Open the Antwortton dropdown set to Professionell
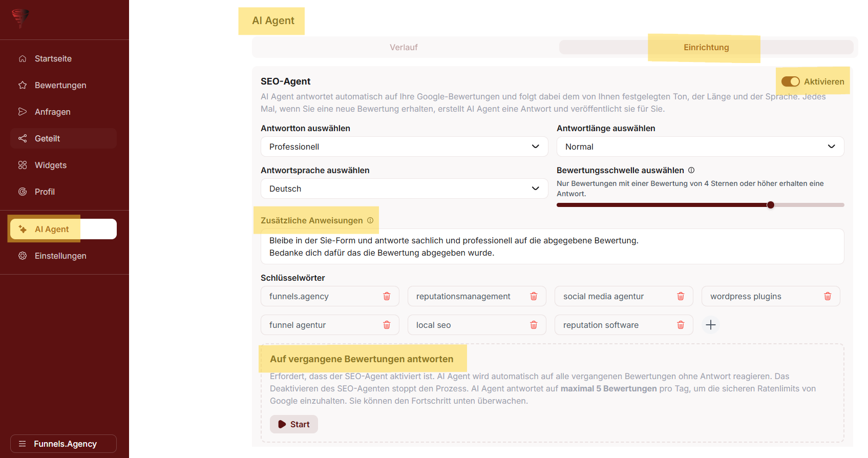Image resolution: width=868 pixels, height=458 pixels. pyautogui.click(x=404, y=147)
